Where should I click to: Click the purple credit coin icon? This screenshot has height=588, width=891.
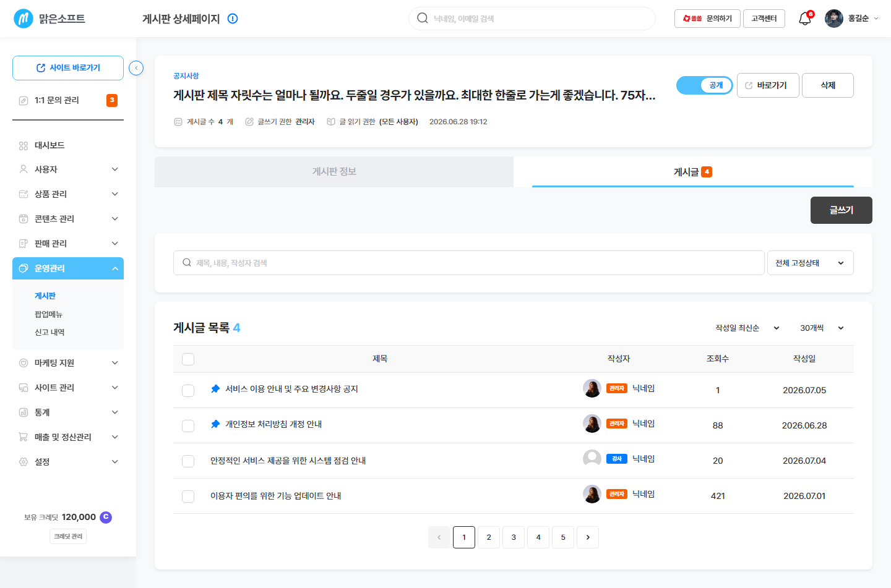[106, 517]
